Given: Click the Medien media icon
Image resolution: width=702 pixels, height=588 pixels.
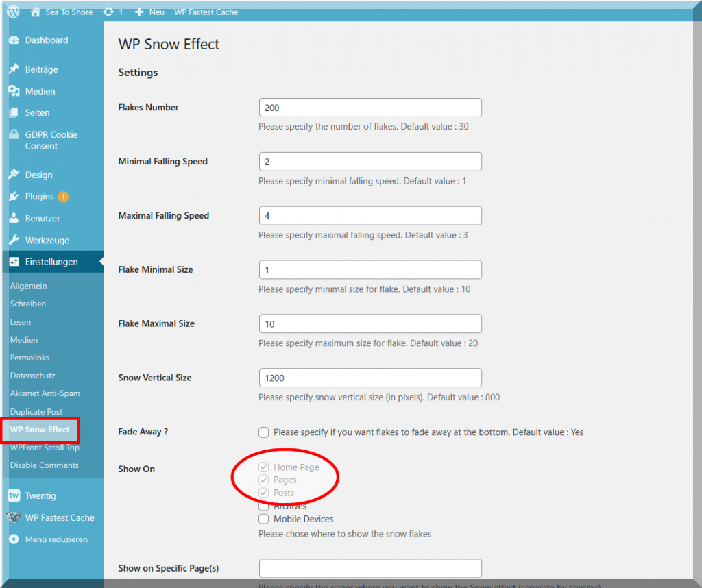Looking at the screenshot, I should [14, 91].
